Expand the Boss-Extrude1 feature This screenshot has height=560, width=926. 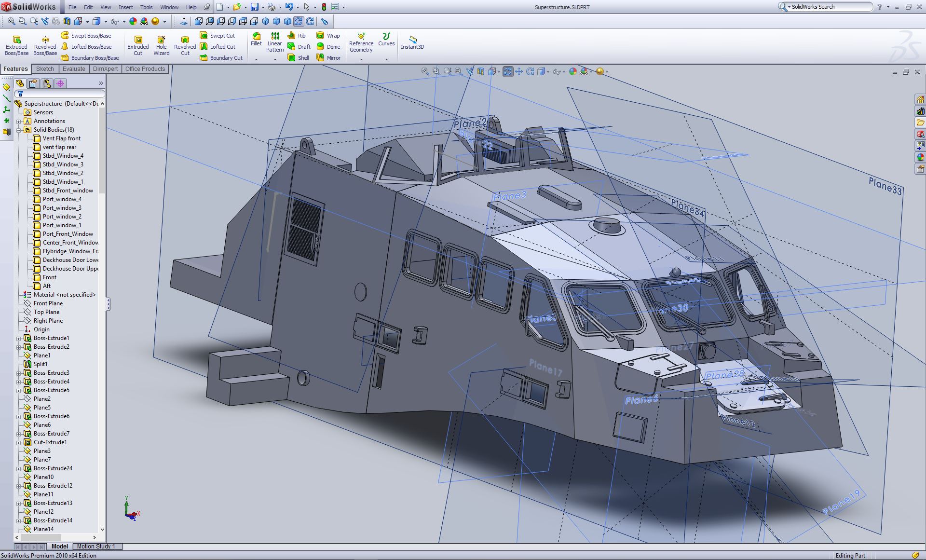click(x=19, y=338)
